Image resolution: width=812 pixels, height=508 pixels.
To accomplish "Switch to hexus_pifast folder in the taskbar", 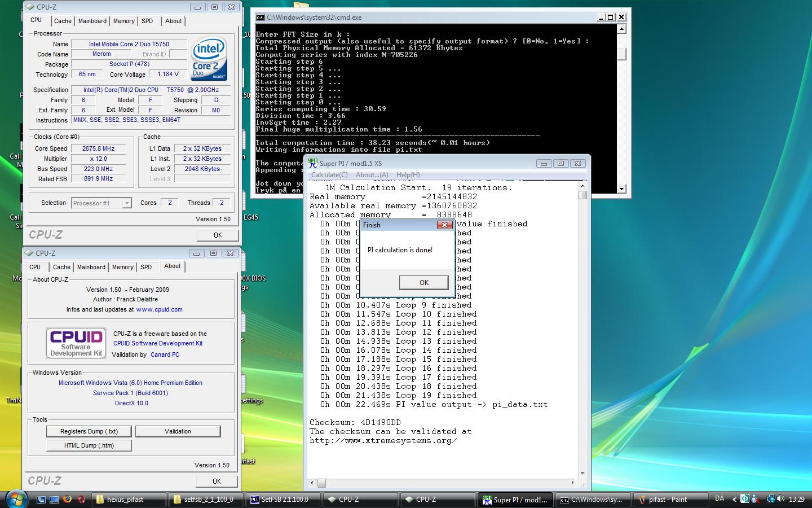I will click(128, 500).
